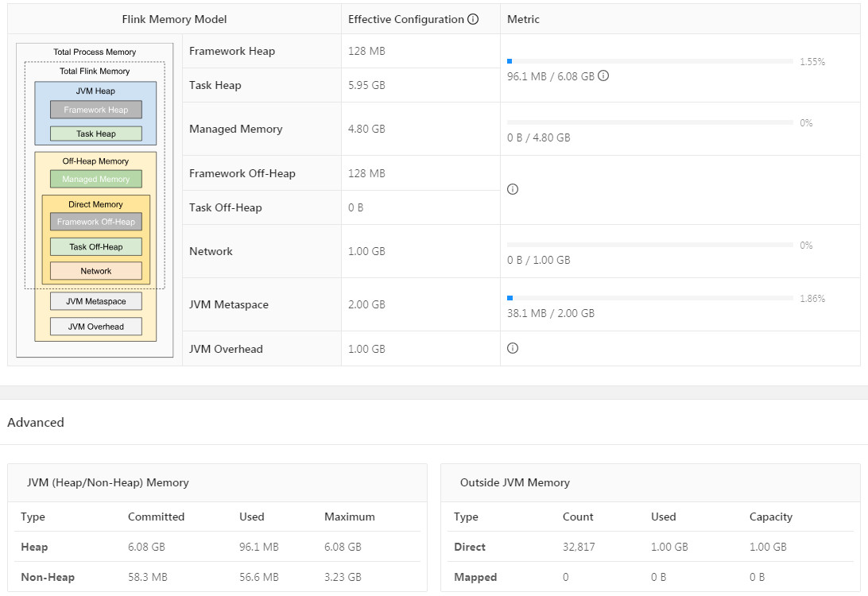Click the 'Task Off-Heap' table row label

[225, 207]
